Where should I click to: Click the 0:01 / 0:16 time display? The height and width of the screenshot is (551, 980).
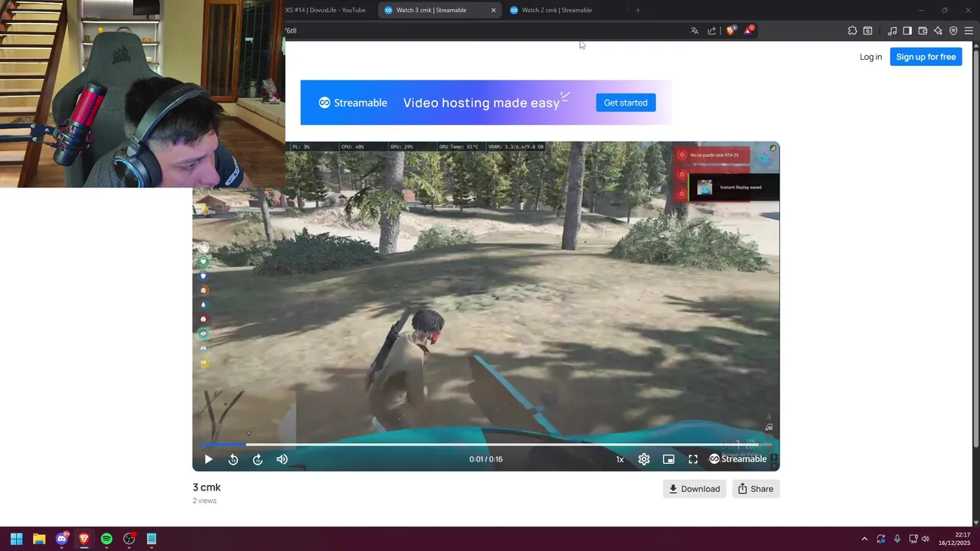[x=486, y=459]
